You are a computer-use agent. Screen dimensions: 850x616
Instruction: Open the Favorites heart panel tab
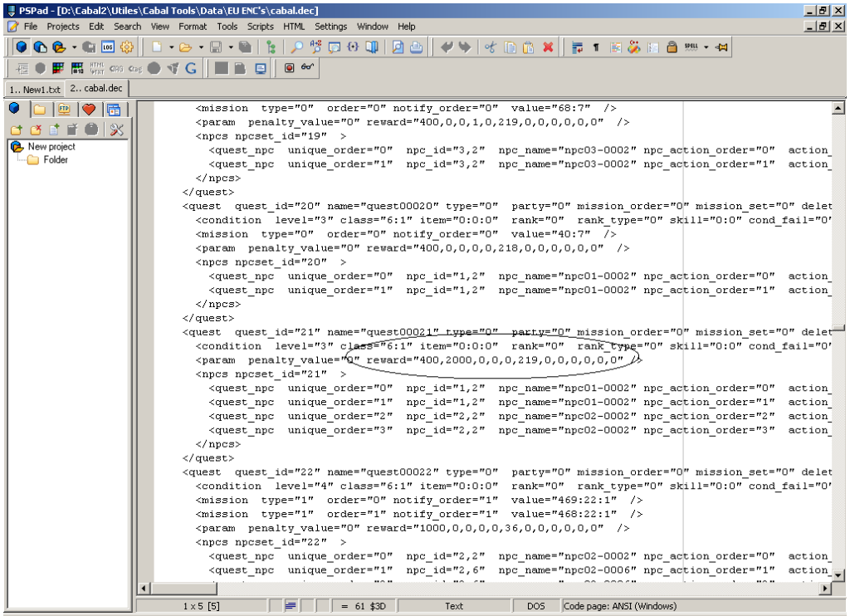[88, 110]
